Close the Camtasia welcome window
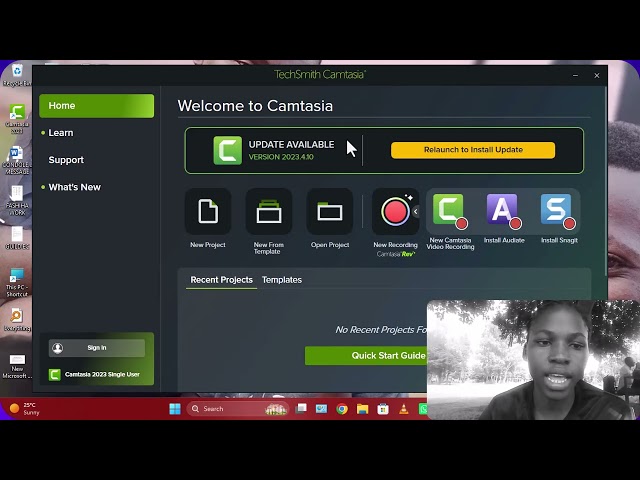 pyautogui.click(x=597, y=76)
